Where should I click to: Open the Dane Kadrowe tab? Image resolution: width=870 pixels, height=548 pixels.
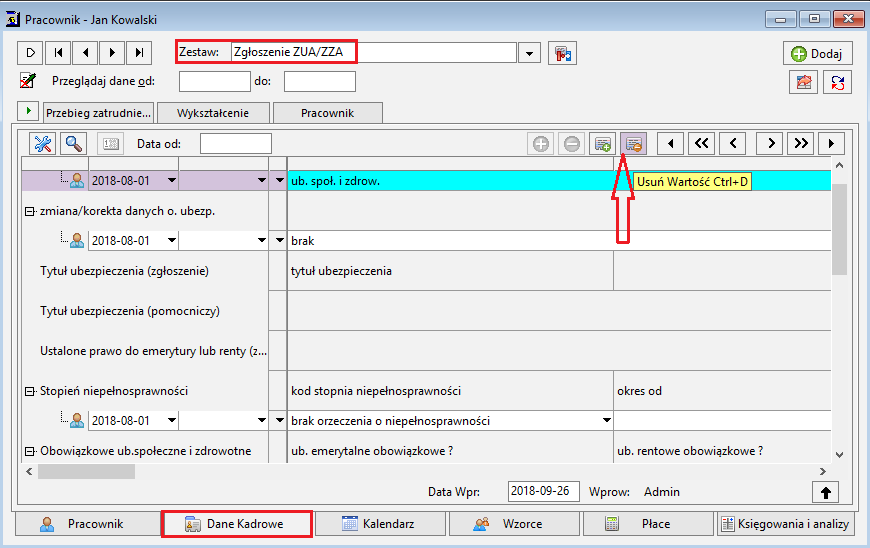point(236,524)
